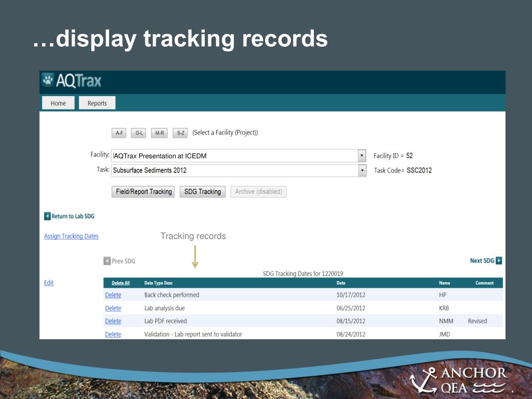532x399 pixels.
Task: Click the Lab PDF received description
Action: [166, 321]
